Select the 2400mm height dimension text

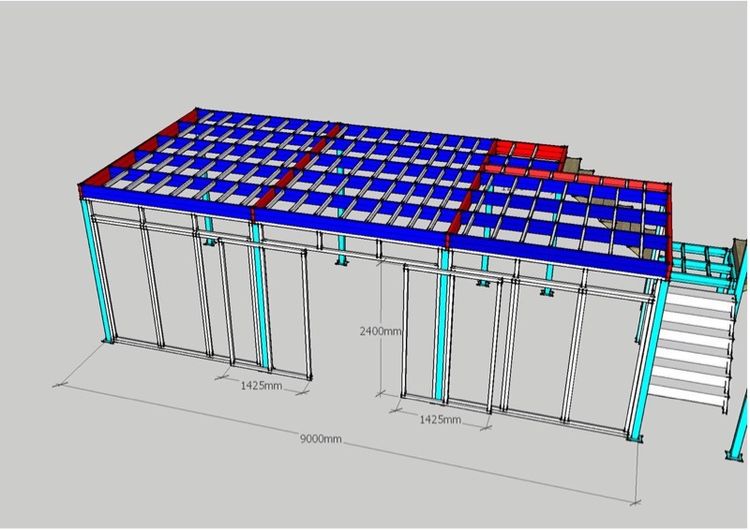[381, 331]
